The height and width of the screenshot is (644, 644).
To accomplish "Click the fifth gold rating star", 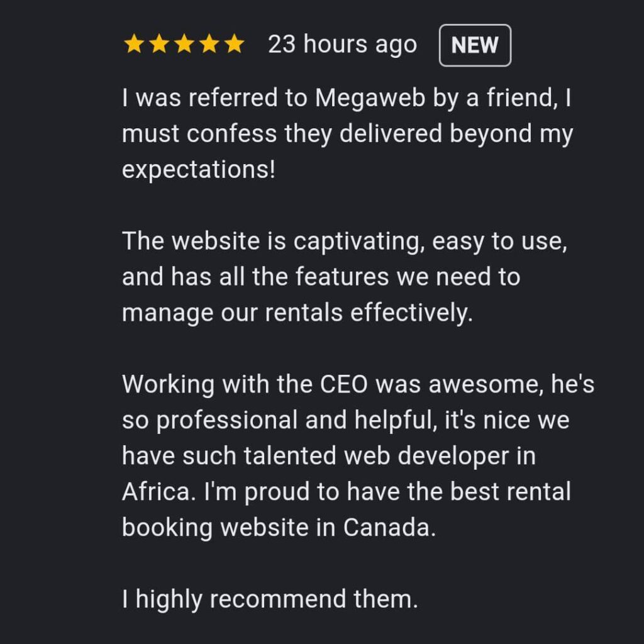I will (x=235, y=43).
